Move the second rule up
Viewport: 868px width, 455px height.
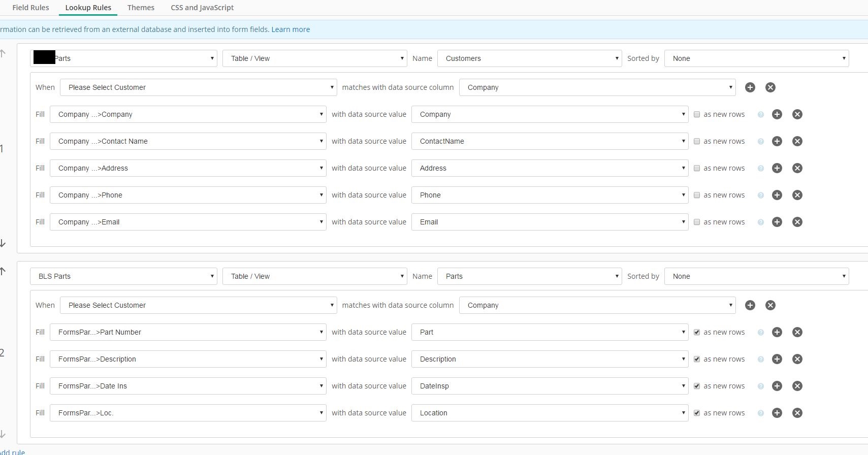tap(3, 272)
